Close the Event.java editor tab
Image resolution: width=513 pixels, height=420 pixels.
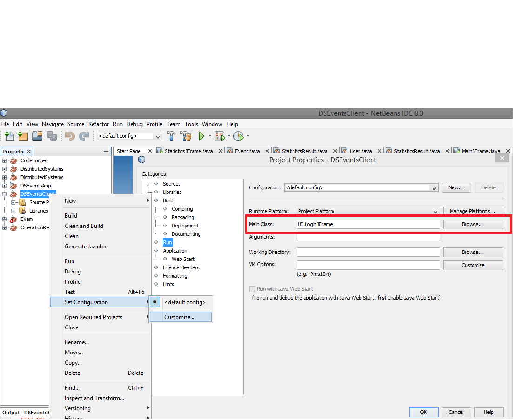pos(267,151)
